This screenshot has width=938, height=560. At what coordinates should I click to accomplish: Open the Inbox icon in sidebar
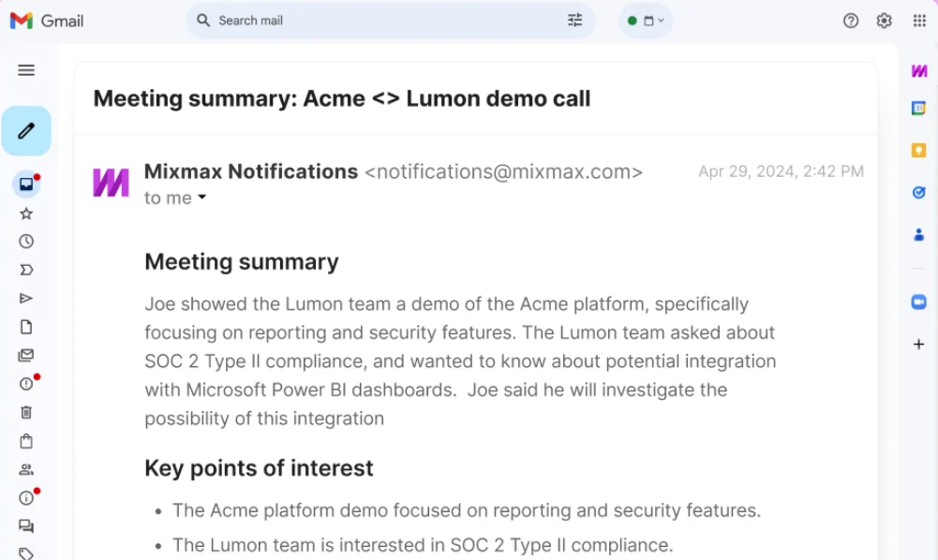26,184
